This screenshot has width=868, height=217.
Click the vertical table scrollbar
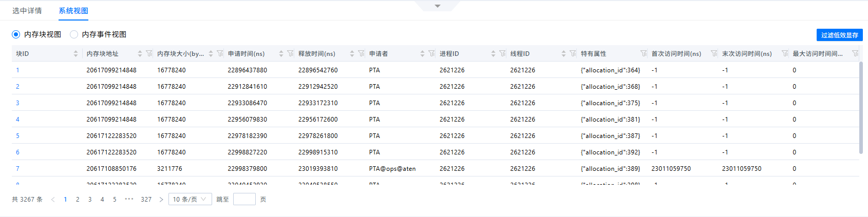coord(861,108)
